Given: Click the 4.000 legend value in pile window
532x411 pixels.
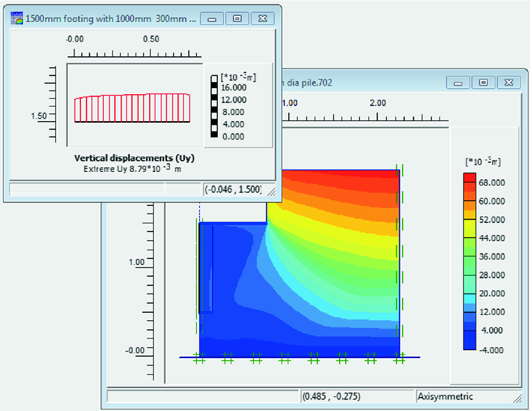Looking at the screenshot, I should tap(492, 330).
